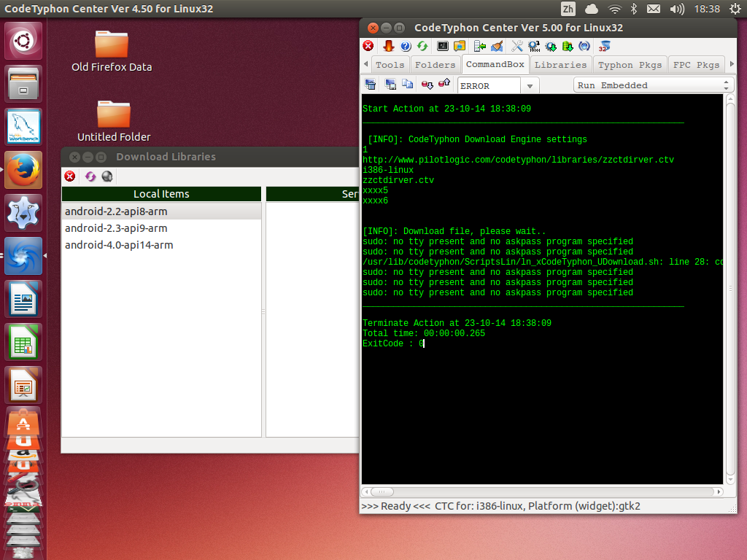
Task: Open the Run Embedded dropdown
Action: click(x=653, y=85)
